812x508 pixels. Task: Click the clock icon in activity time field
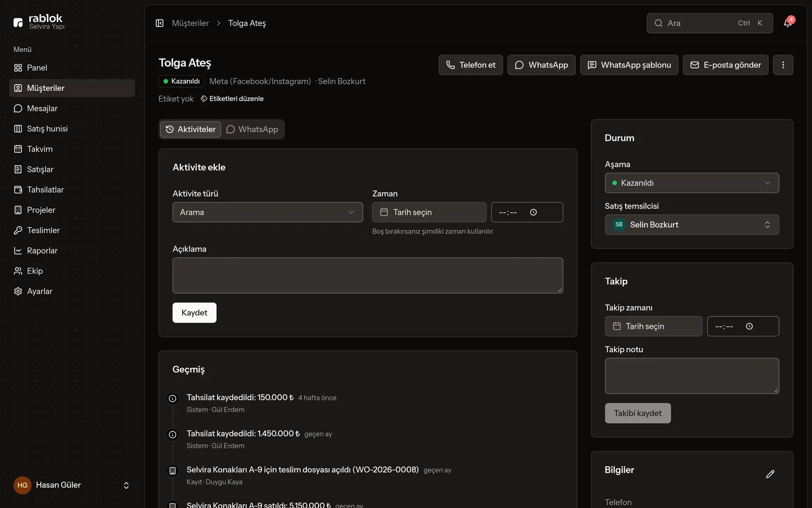pyautogui.click(x=533, y=212)
